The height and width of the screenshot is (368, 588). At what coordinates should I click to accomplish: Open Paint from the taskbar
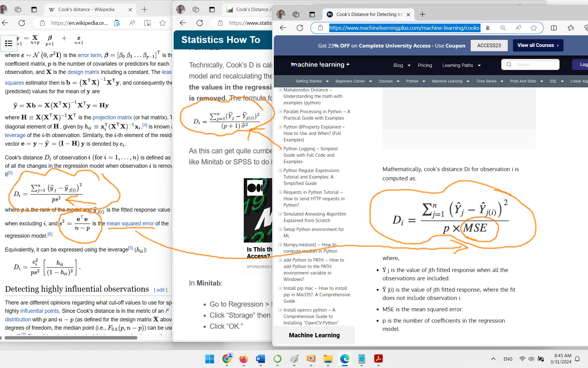(x=294, y=359)
